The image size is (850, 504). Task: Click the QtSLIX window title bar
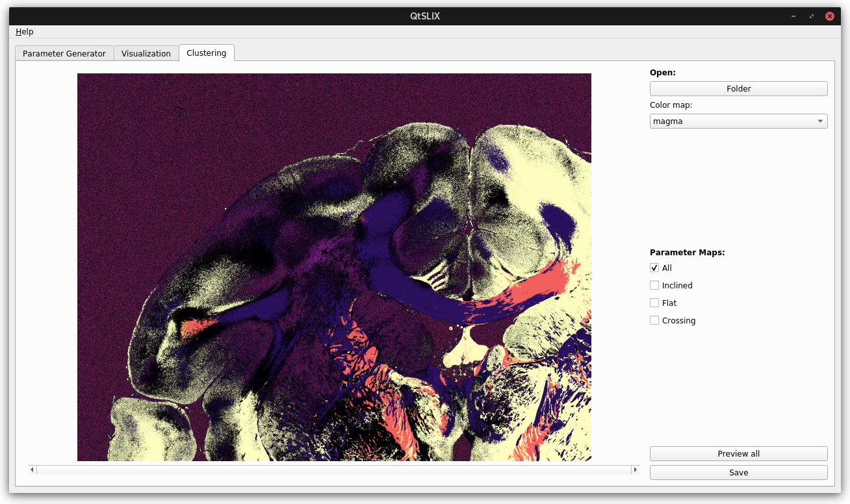pyautogui.click(x=425, y=16)
